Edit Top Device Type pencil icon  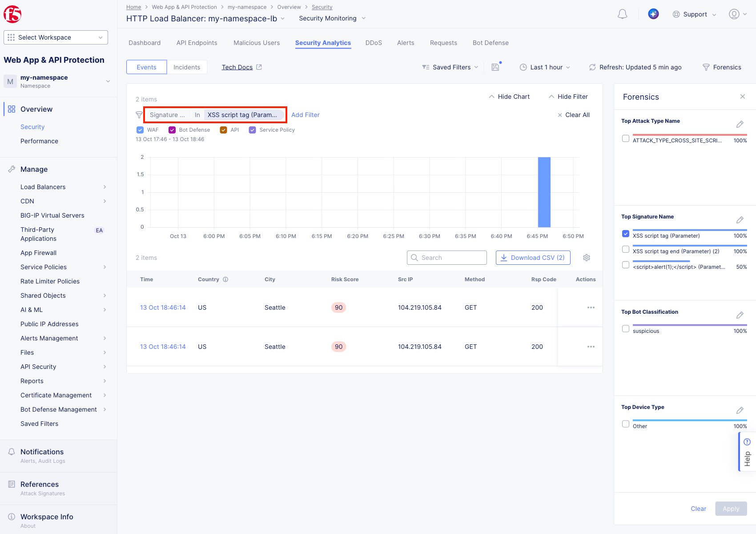point(740,410)
